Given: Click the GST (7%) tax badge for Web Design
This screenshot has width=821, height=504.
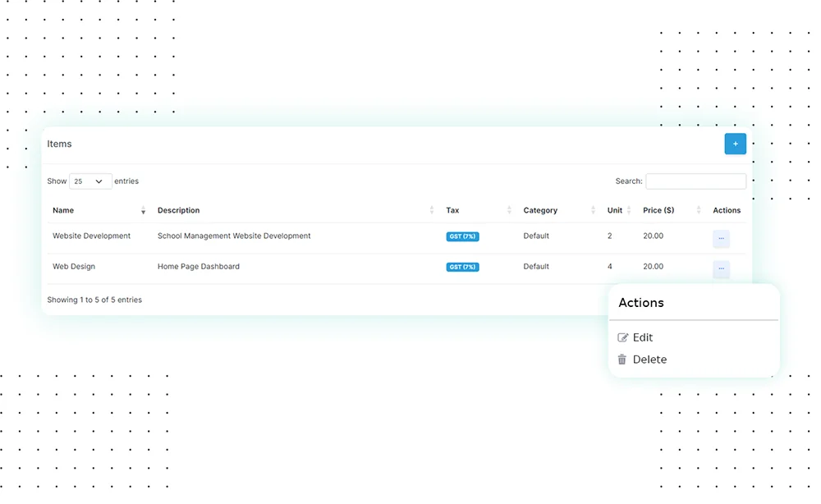Looking at the screenshot, I should click(x=462, y=266).
